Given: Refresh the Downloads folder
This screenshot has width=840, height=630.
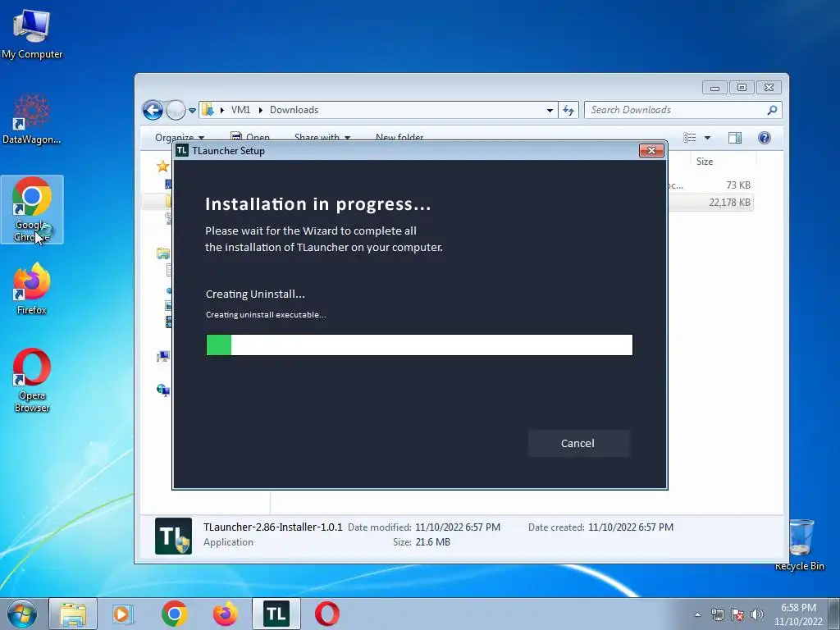Looking at the screenshot, I should point(568,110).
